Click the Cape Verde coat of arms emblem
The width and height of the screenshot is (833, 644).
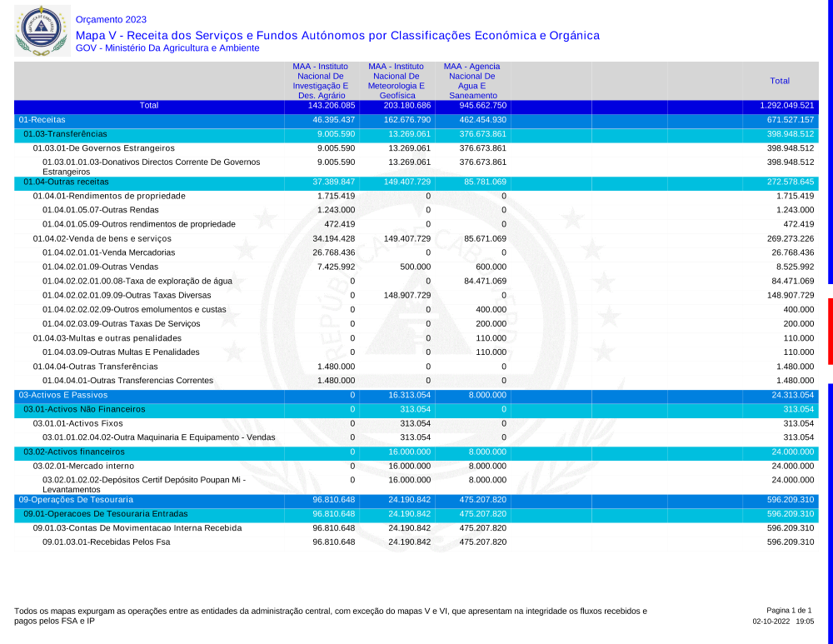pyautogui.click(x=39, y=30)
